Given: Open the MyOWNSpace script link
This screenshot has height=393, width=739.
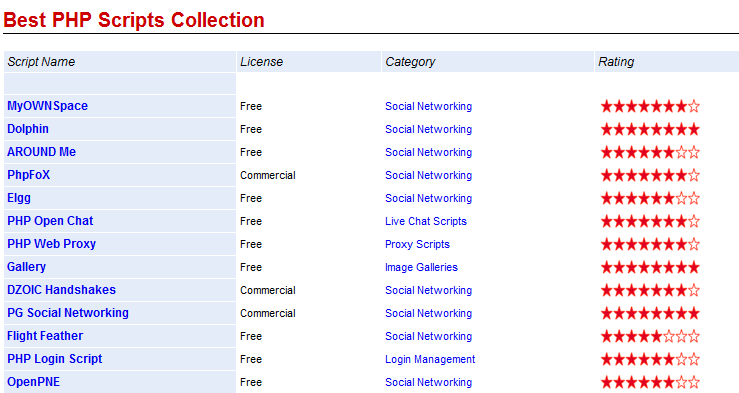Looking at the screenshot, I should [47, 106].
